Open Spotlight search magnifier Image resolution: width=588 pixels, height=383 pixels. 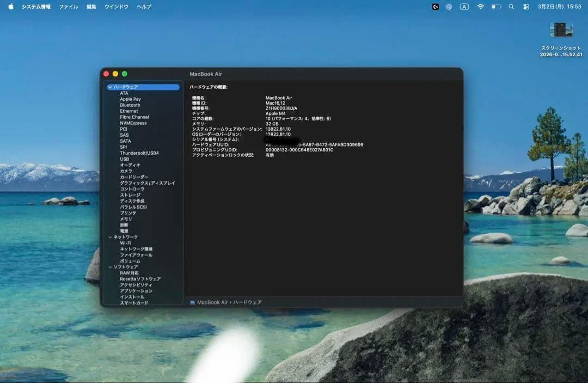511,7
